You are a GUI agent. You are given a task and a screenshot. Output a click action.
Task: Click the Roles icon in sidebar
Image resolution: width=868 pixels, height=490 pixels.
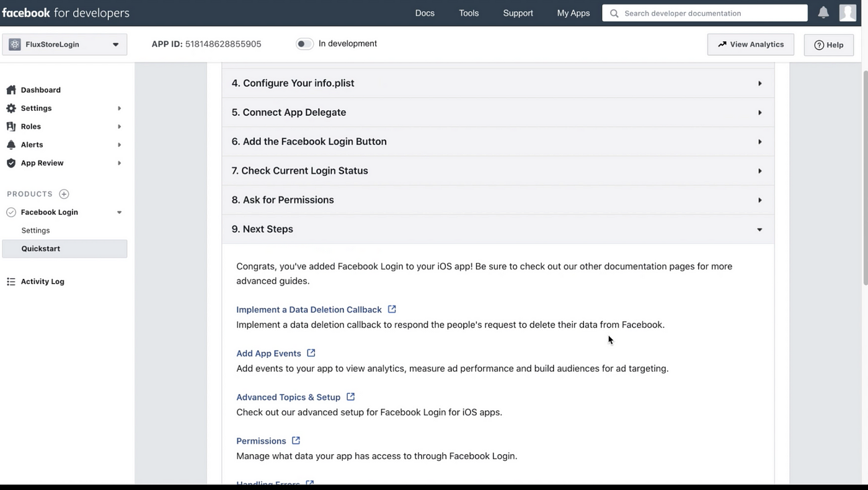[x=11, y=126]
